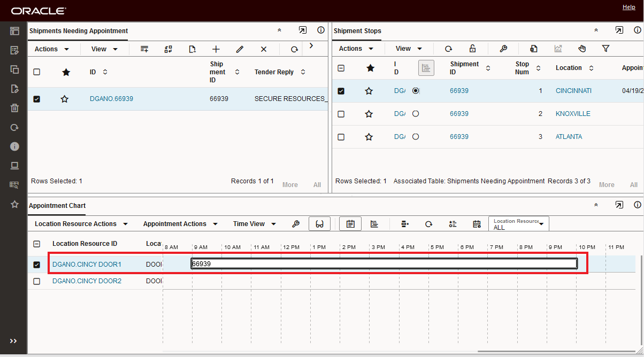Open the CINCINNATI location link

(573, 91)
